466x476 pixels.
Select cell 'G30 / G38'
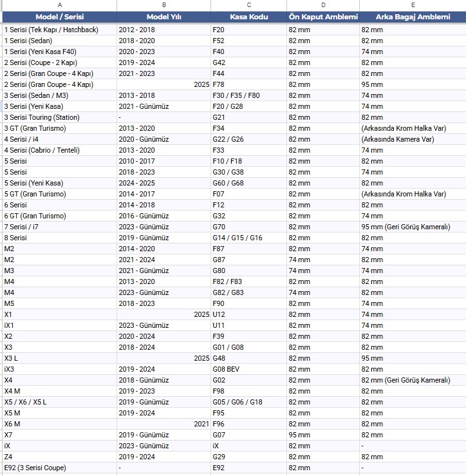(x=249, y=172)
